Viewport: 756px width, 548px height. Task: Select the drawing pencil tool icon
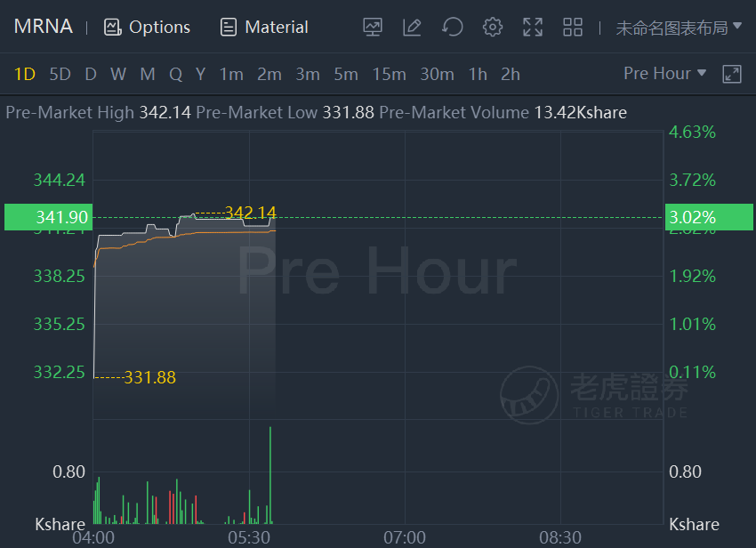pos(412,27)
